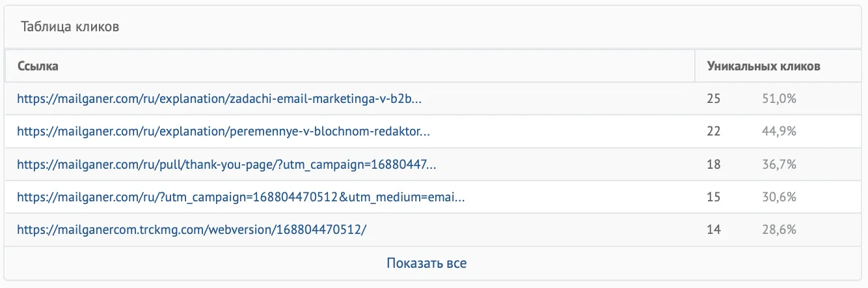Select the click count 25
The width and height of the screenshot is (868, 288).
click(714, 99)
